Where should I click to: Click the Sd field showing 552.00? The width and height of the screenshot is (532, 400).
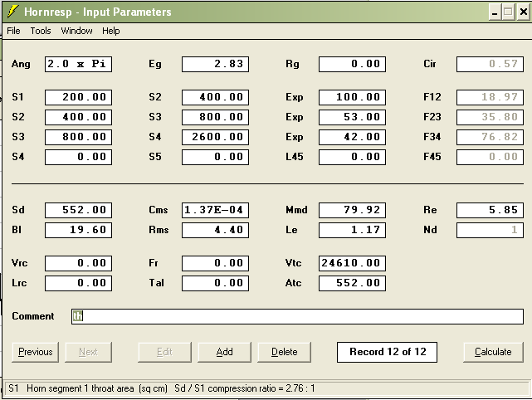point(78,210)
